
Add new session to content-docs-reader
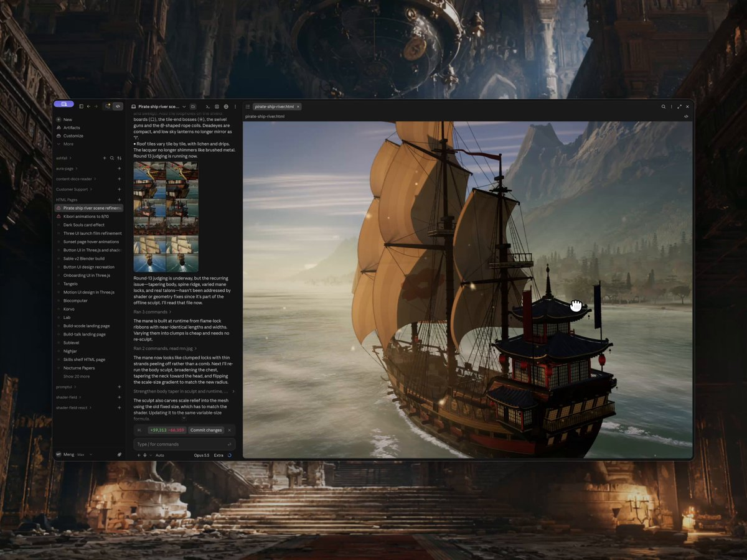tap(120, 179)
